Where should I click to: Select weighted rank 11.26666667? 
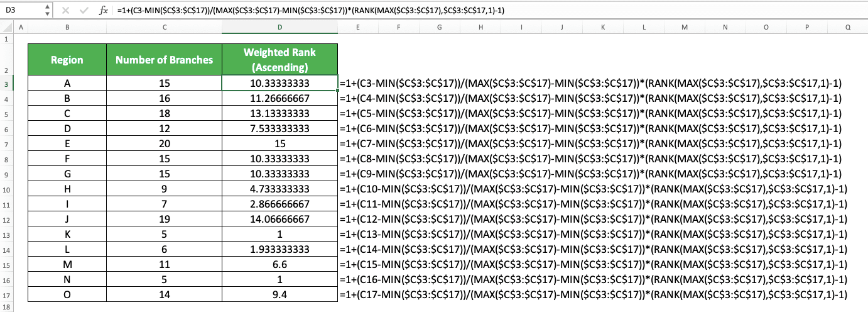pyautogui.click(x=279, y=99)
